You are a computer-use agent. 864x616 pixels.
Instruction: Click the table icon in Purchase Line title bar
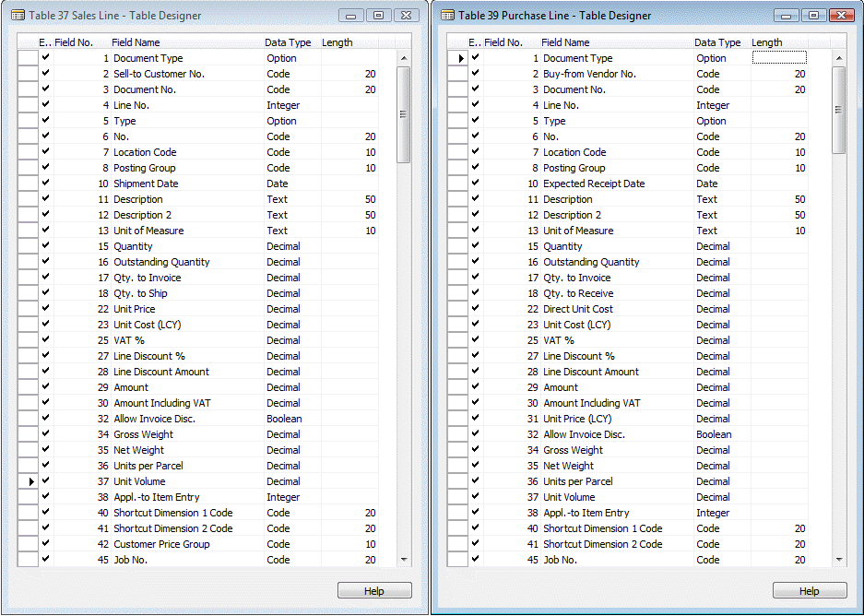(x=447, y=16)
